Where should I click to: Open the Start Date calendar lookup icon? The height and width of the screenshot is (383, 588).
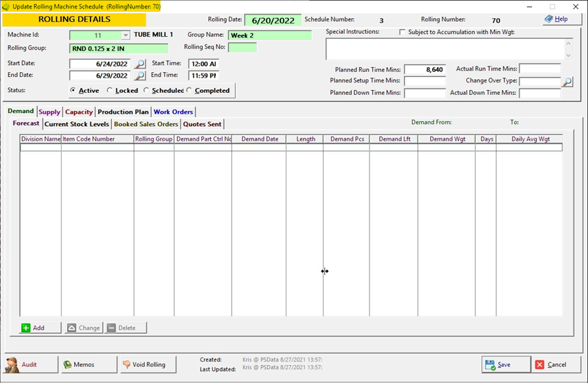coord(140,64)
